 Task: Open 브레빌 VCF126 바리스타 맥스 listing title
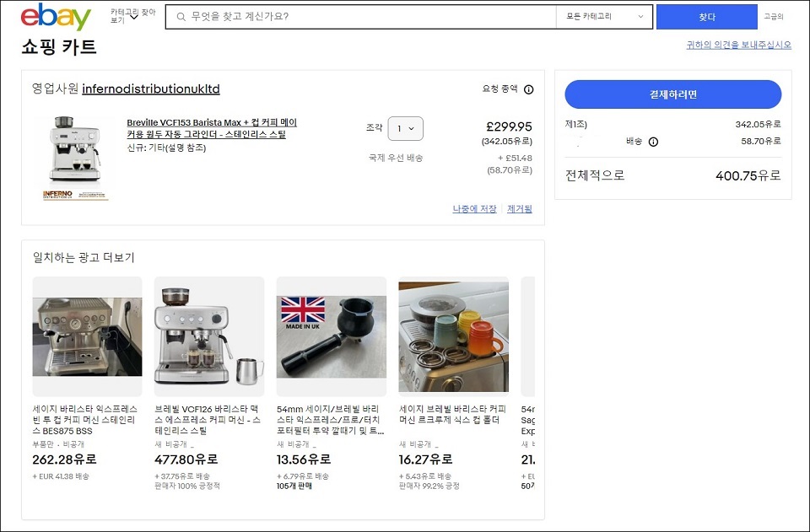click(x=208, y=420)
